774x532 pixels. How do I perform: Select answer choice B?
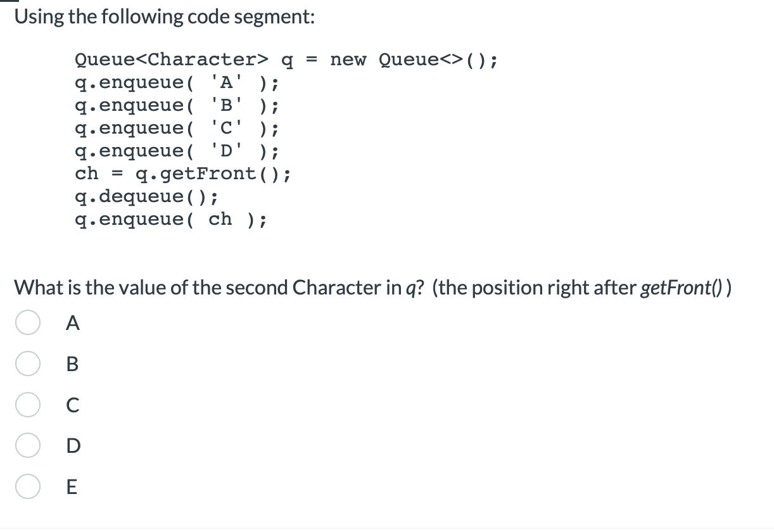pos(28,364)
